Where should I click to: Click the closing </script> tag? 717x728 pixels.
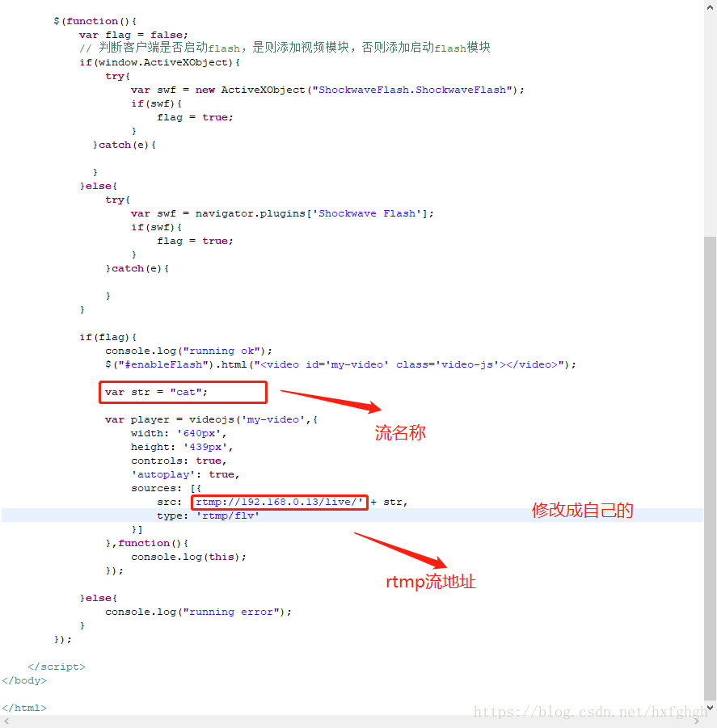point(57,667)
